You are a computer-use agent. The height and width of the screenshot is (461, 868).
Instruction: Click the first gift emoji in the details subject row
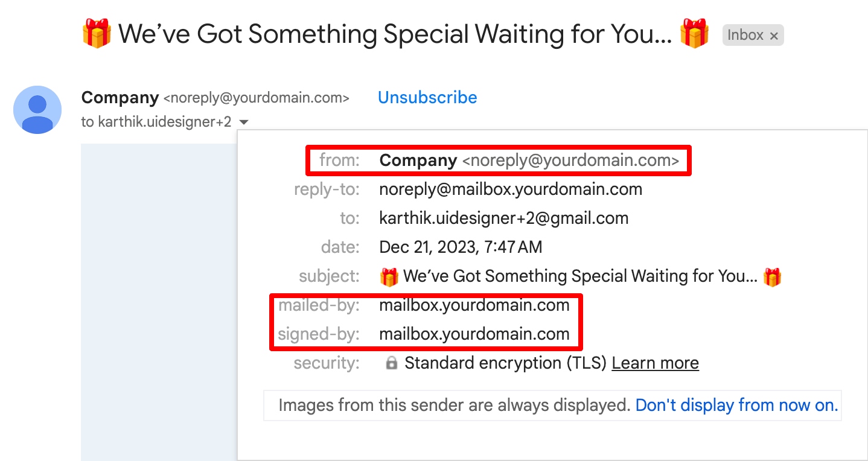pos(389,277)
